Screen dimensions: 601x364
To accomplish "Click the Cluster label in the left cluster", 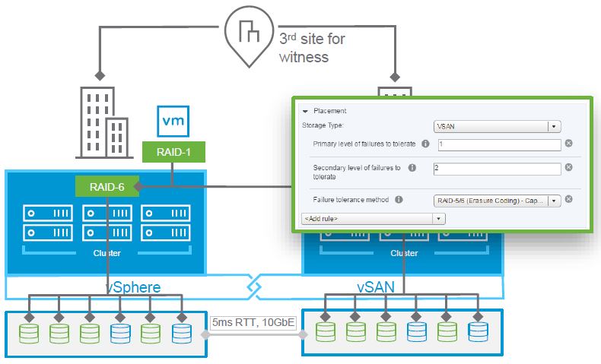I will pyautogui.click(x=107, y=253).
